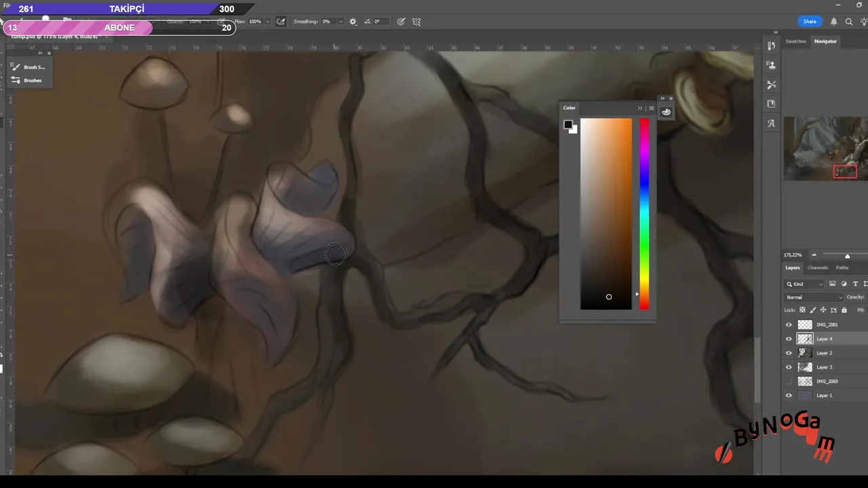Toggle pressure for size icon
The height and width of the screenshot is (488, 868).
click(x=401, y=22)
